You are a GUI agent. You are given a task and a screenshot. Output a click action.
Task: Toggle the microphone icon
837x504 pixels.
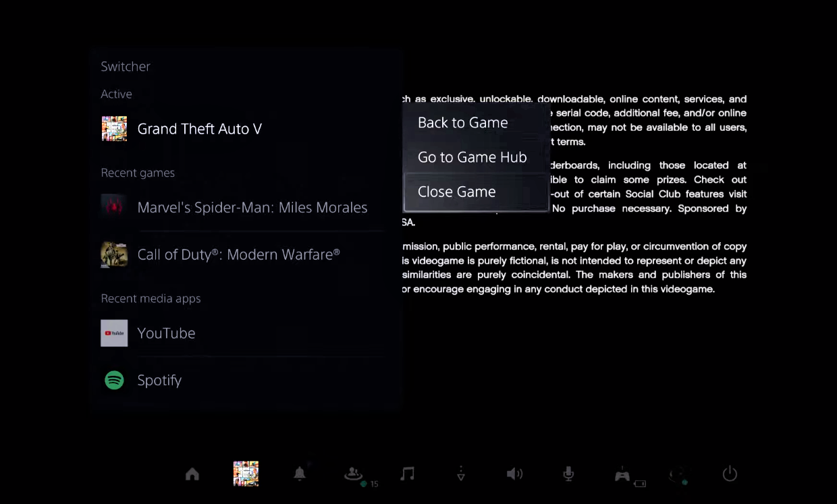(x=568, y=474)
